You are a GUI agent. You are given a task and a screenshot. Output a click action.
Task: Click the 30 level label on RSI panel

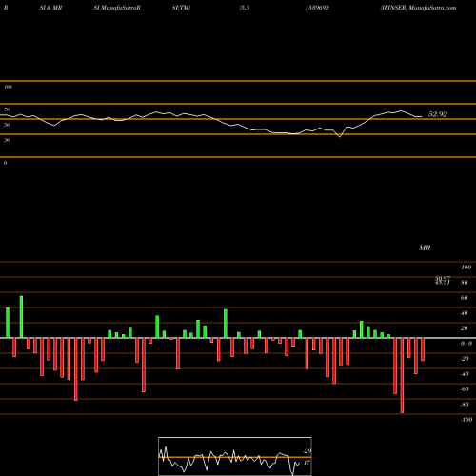tap(7, 140)
